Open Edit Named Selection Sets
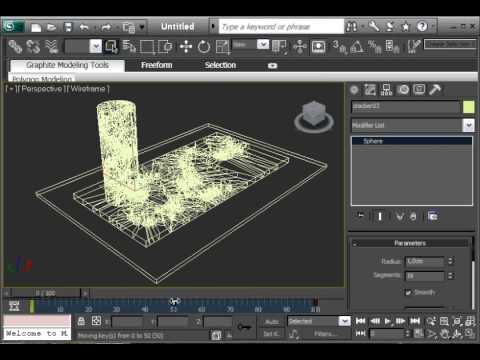Screen dimensions: 480x360 coord(414,47)
